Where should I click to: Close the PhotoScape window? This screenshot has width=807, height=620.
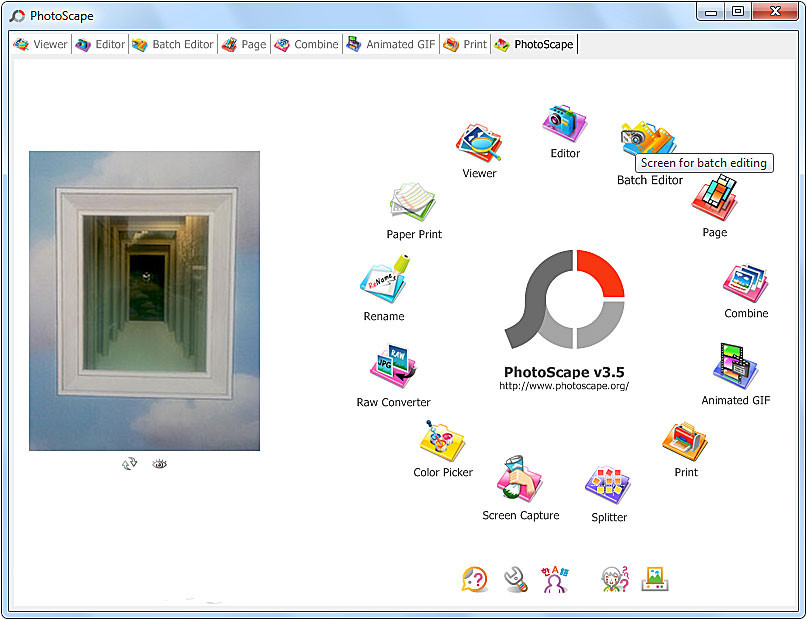click(x=775, y=11)
